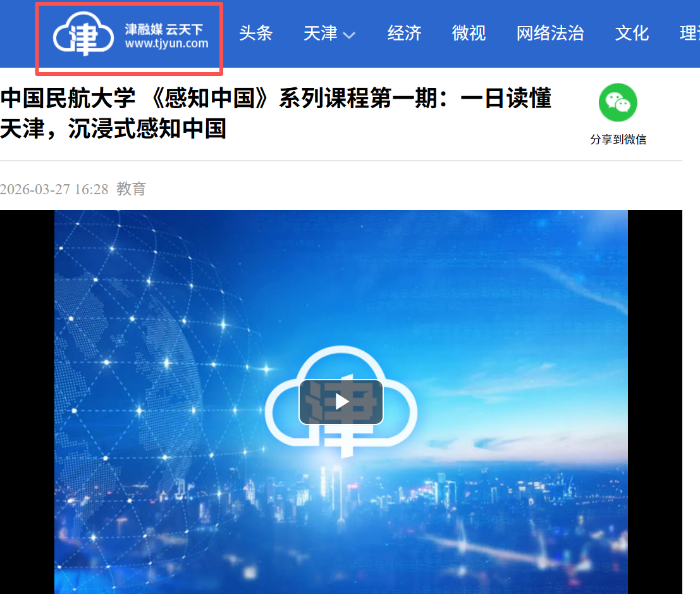Viewport: 700px width, 615px height.
Task: Open the 文化 section
Action: pos(632,33)
